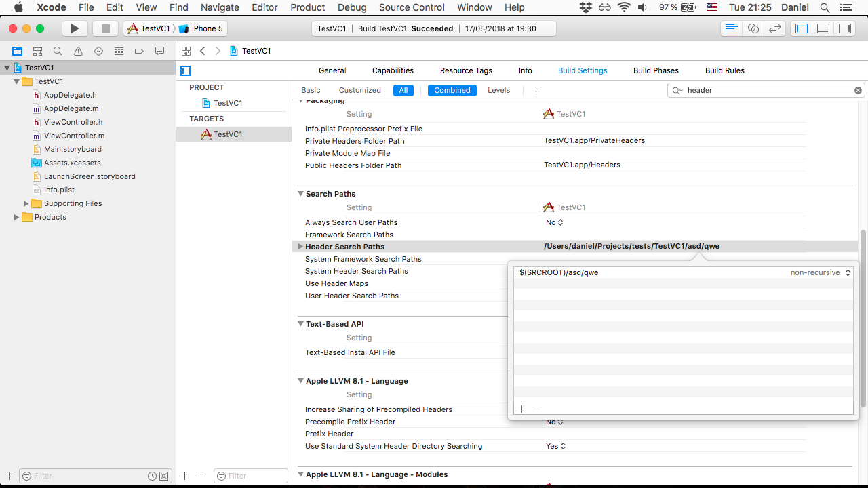Select the Assistant editor button
This screenshot has width=868, height=488.
point(753,28)
